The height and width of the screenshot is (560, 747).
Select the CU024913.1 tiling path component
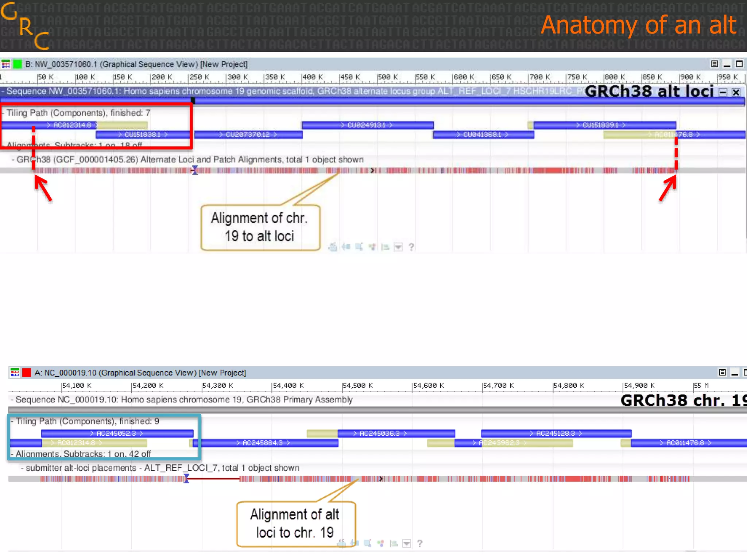click(x=367, y=125)
